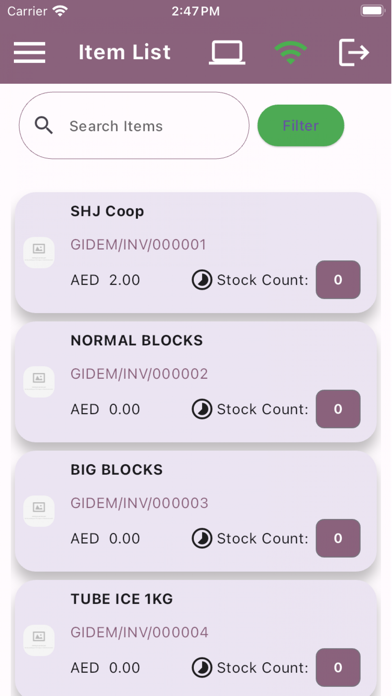Tap the green Wi-Fi status icon
Image resolution: width=392 pixels, height=696 pixels.
[x=290, y=52]
